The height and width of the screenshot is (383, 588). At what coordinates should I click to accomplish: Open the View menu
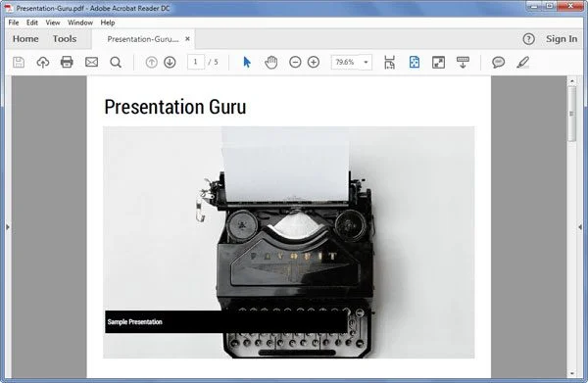(x=53, y=23)
